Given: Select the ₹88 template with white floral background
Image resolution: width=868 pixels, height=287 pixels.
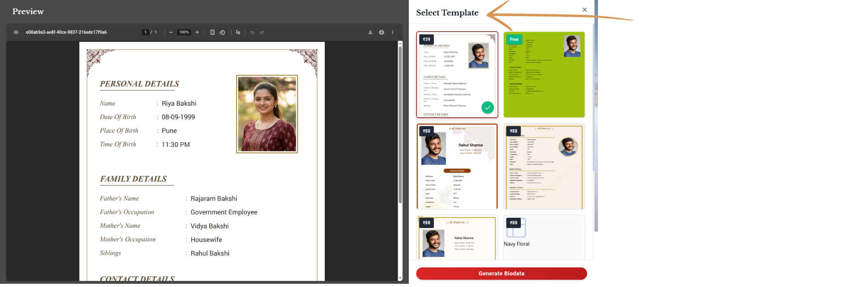Looking at the screenshot, I should [x=457, y=166].
